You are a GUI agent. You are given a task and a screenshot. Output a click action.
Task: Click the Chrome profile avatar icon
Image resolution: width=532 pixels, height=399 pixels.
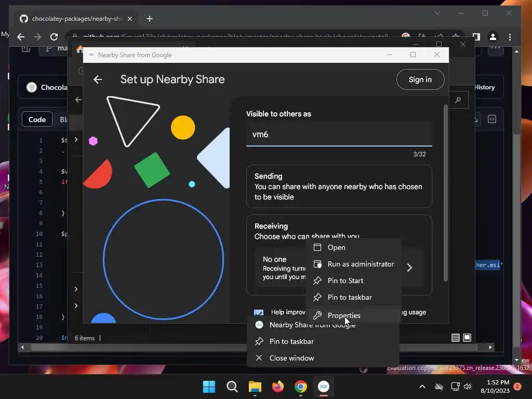493,37
